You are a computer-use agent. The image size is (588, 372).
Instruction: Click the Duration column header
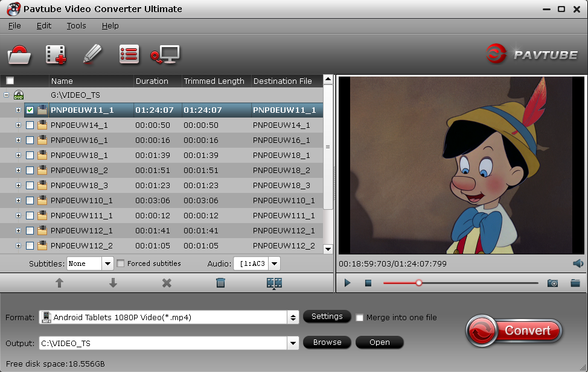(158, 81)
